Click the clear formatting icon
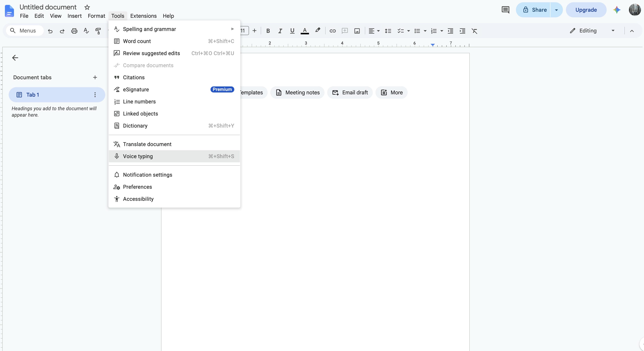 474,31
